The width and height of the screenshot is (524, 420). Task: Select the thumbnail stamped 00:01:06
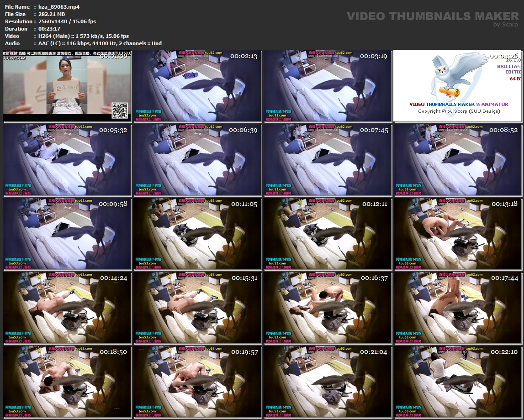67,86
